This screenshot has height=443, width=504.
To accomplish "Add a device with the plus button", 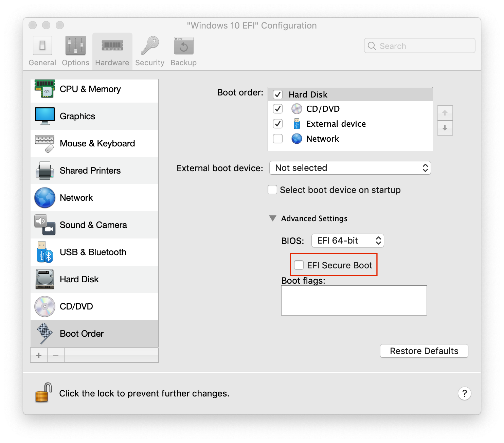I will 39,355.
